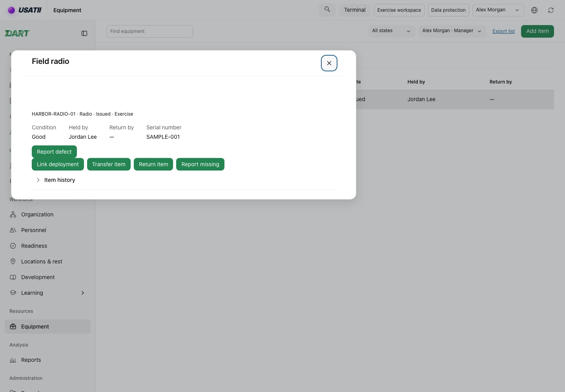This screenshot has width=565, height=392.
Task: Open the Alex Morgan account menu
Action: pos(498,10)
